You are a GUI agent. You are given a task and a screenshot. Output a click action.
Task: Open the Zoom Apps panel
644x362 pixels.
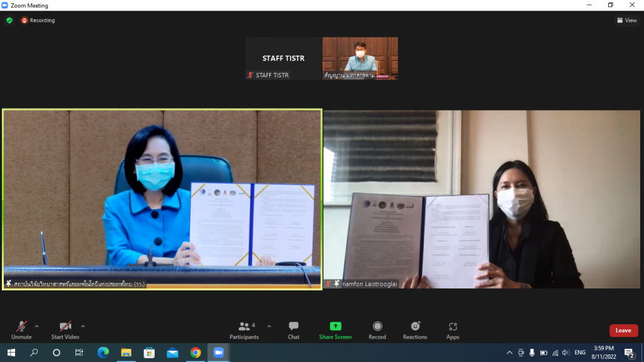(x=453, y=330)
